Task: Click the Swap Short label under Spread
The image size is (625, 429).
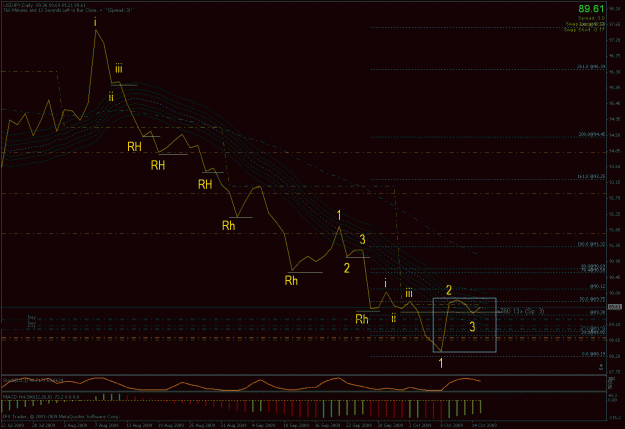Action: pyautogui.click(x=584, y=30)
